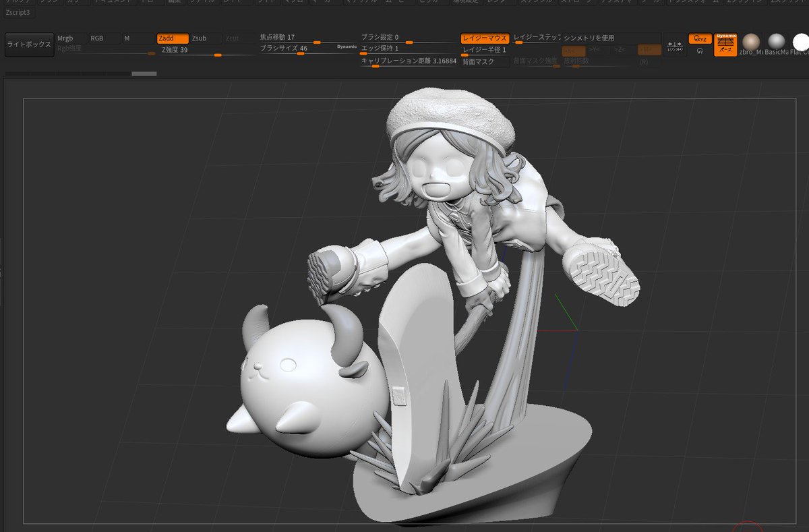Toggle シンメトリを使用 (activate symmetry)
809x532 pixels.
611,38
